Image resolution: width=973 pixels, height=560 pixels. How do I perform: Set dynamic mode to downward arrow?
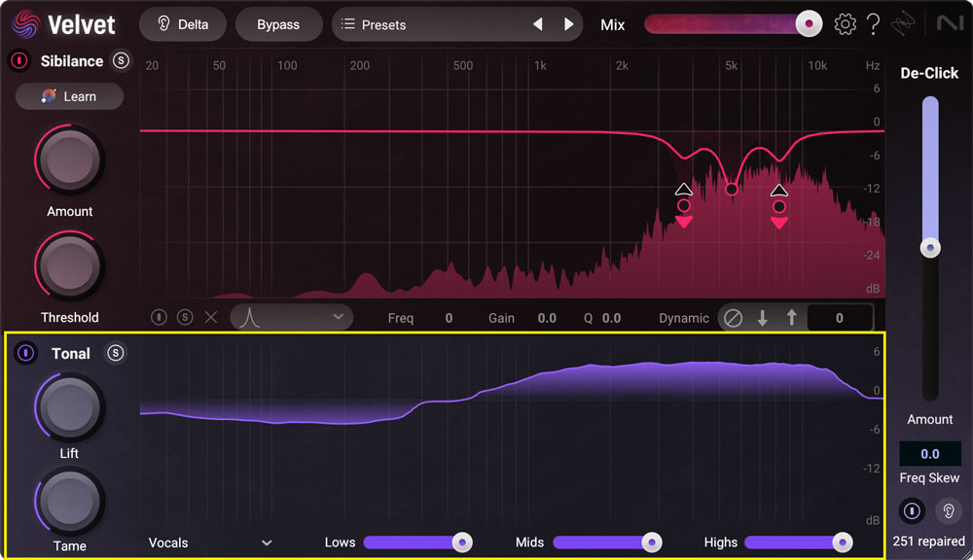click(x=763, y=318)
